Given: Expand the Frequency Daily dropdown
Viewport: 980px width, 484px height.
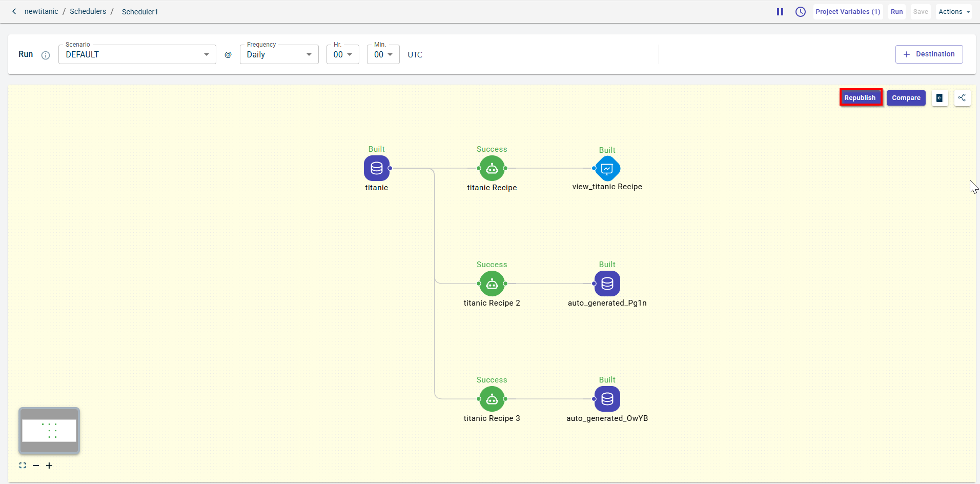Looking at the screenshot, I should click(x=279, y=55).
